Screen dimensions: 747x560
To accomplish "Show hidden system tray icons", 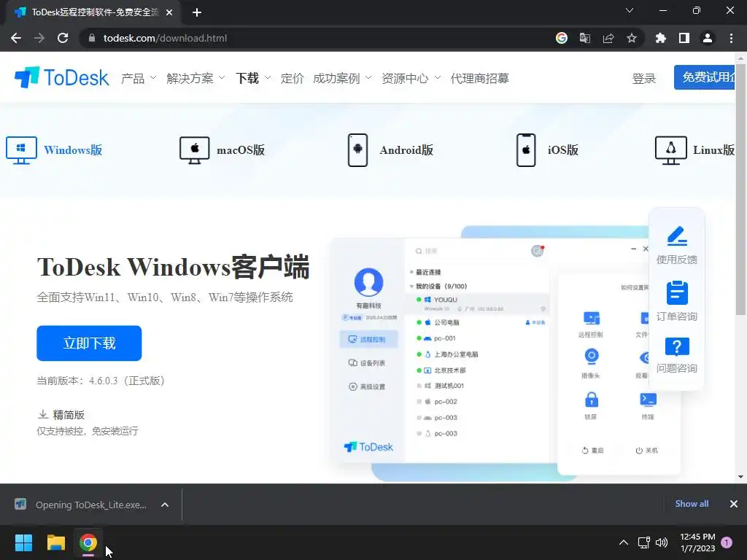I will coord(624,542).
